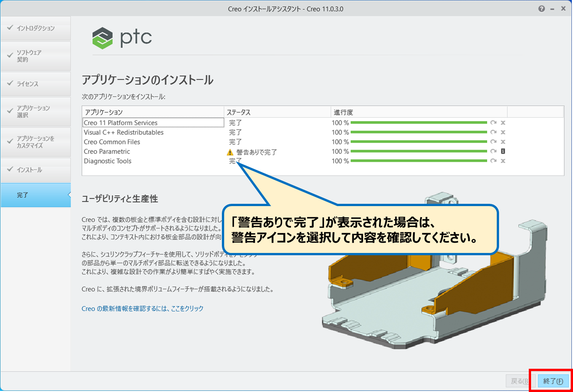Click retry icon for Creo Parametric row
Screen dimensions: 573x392
pos(493,151)
